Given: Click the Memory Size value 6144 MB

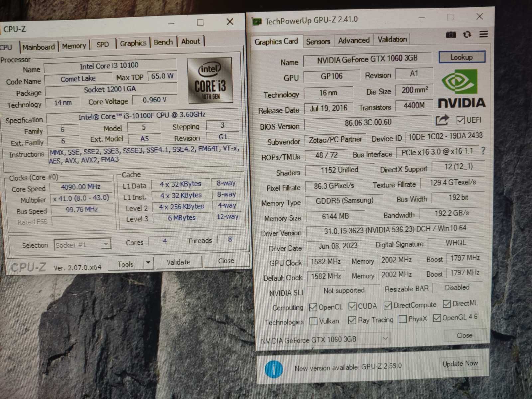Looking at the screenshot, I should coord(335,216).
